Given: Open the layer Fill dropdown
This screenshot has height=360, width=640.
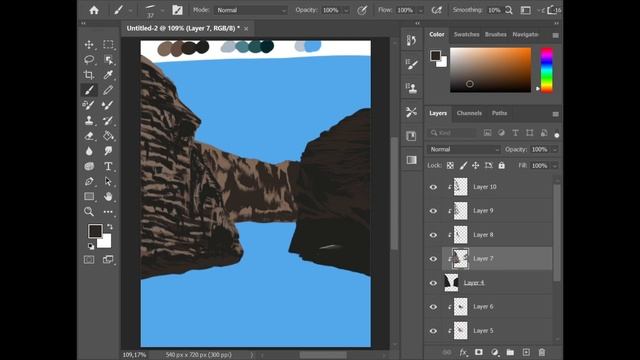Looking at the screenshot, I should tap(555, 166).
